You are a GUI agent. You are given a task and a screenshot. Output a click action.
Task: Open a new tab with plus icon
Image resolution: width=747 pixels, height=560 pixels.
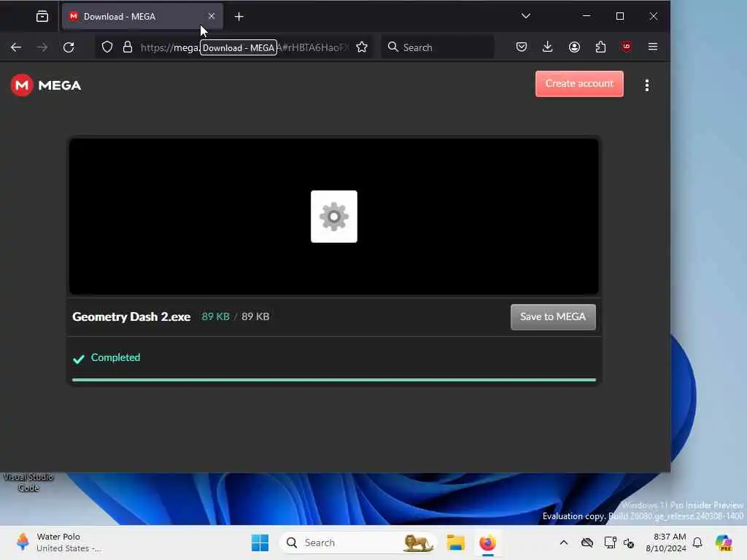coord(239,17)
